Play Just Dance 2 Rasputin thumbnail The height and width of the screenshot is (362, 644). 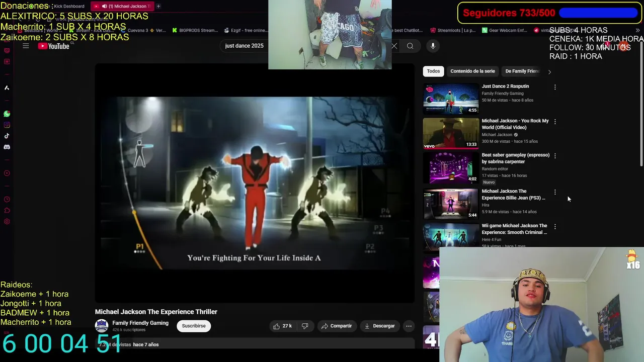(451, 99)
